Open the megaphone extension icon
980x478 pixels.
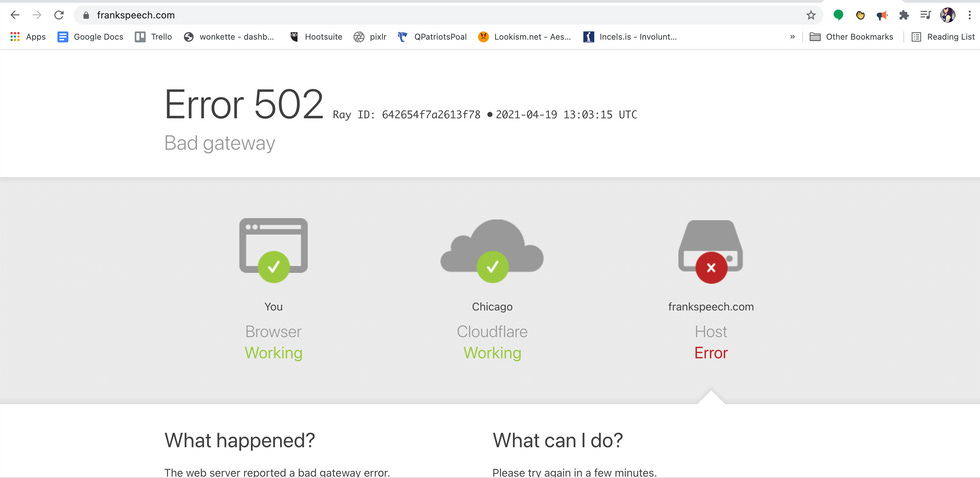(x=882, y=15)
